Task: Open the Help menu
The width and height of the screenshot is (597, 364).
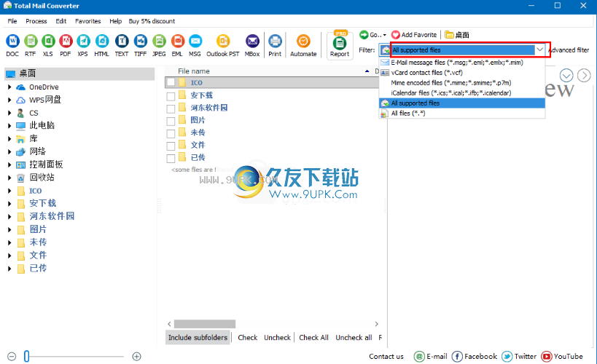Action: pos(116,21)
